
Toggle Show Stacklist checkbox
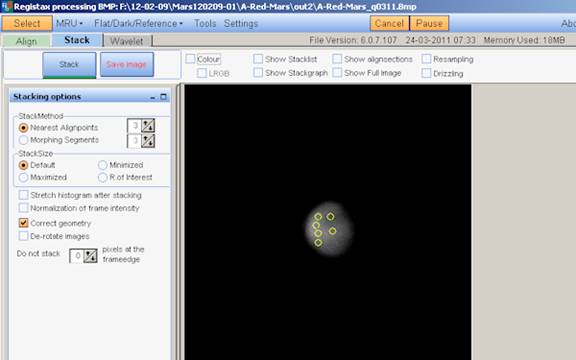258,59
